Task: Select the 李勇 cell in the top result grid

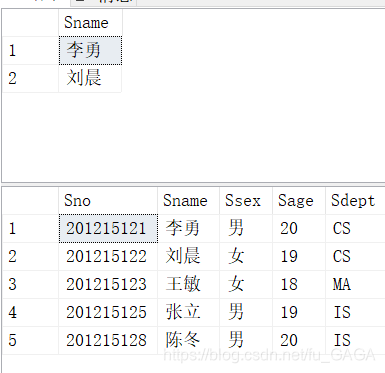Action: point(90,50)
